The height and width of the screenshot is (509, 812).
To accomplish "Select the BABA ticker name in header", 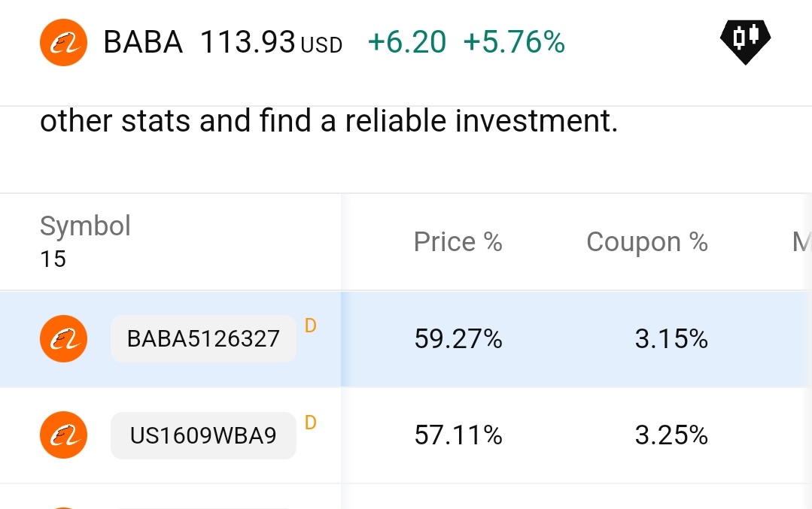I will click(143, 42).
